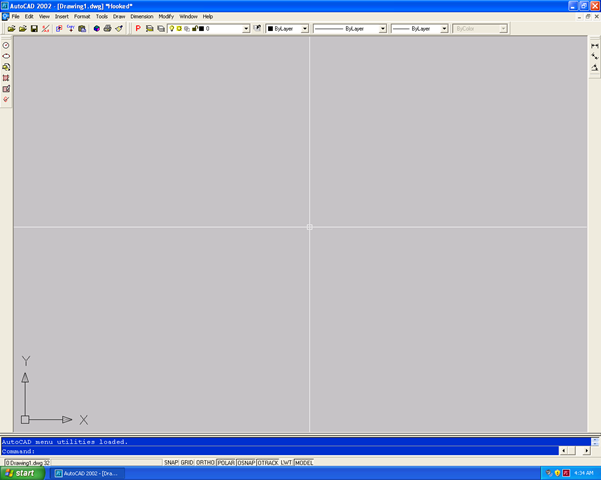The width and height of the screenshot is (601, 480).
Task: Toggle ORTHO mode in status bar
Action: (x=205, y=463)
